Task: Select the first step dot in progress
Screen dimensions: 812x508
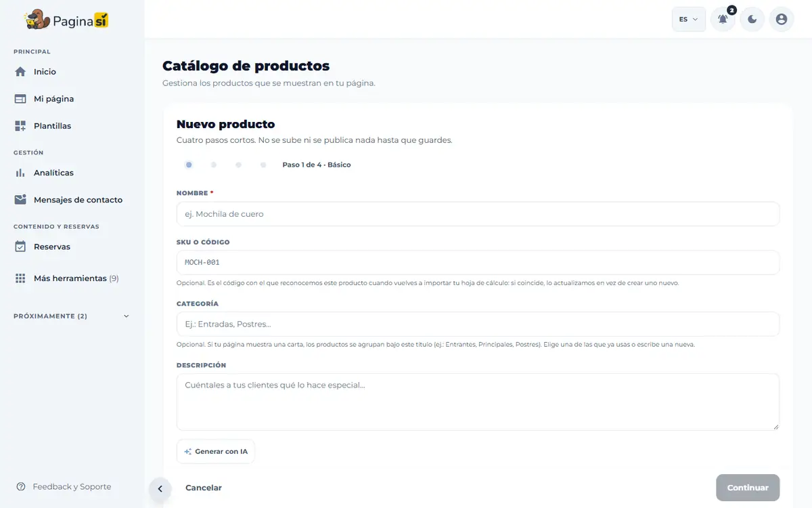Action: pos(189,165)
